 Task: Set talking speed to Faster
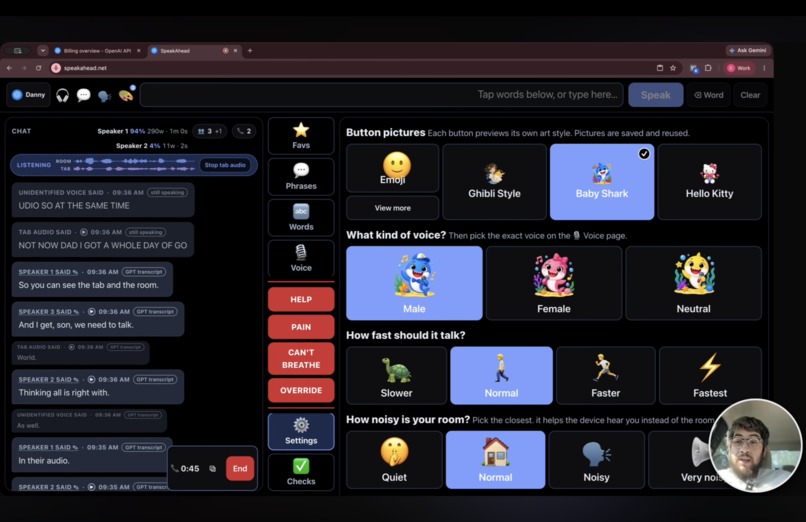(606, 376)
